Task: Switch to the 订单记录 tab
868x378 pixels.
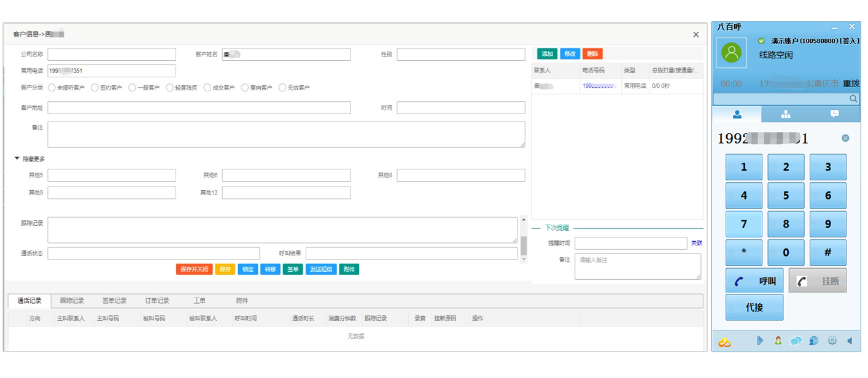Action: 157,301
